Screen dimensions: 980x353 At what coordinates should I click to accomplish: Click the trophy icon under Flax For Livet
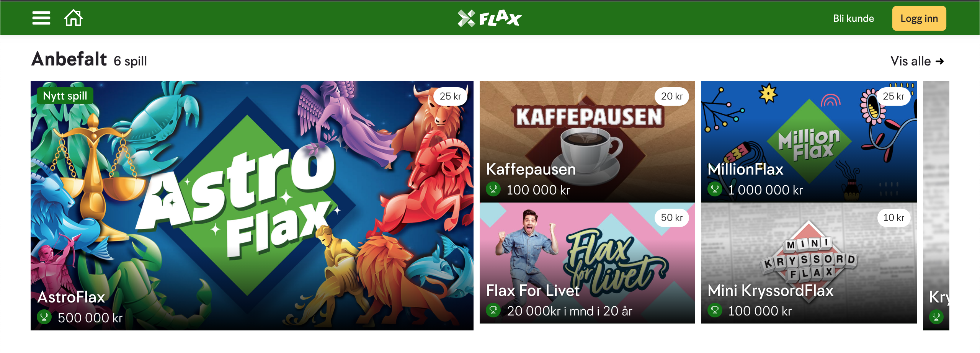[x=493, y=311]
